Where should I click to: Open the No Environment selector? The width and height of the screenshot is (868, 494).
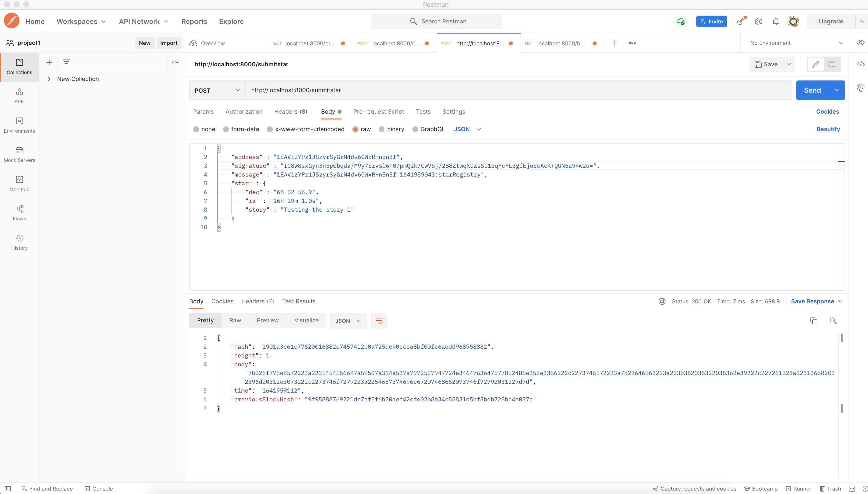796,43
